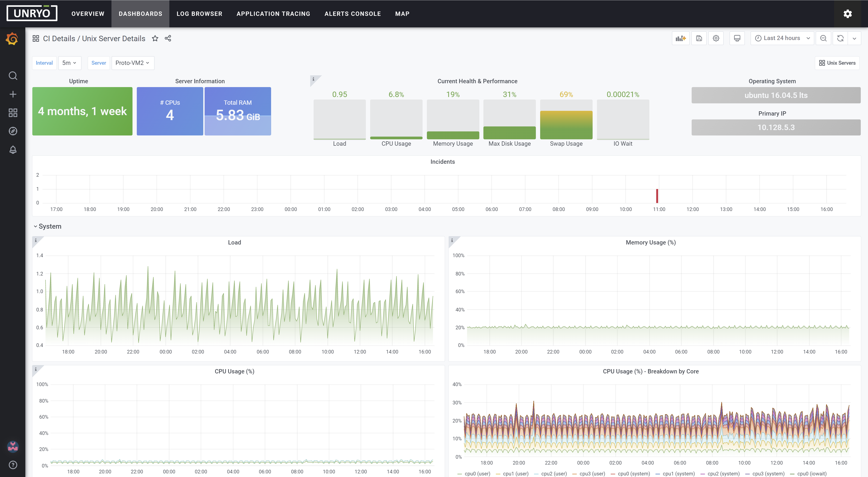The height and width of the screenshot is (477, 868).
Task: Open the Server Proto-VM2 dropdown
Action: click(133, 63)
